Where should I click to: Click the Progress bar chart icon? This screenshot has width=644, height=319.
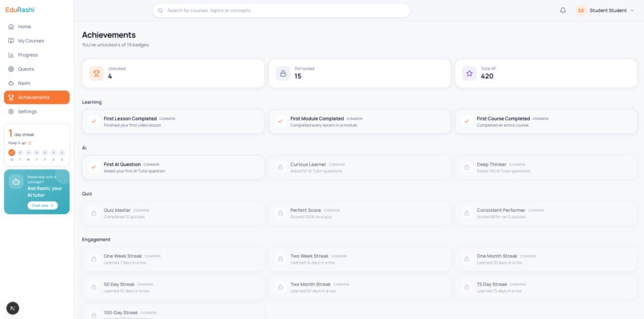11,55
